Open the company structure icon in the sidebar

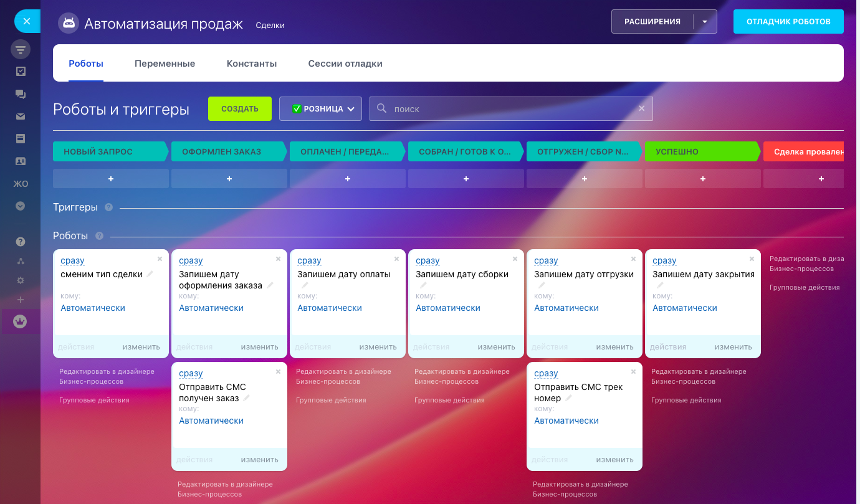pos(21,261)
